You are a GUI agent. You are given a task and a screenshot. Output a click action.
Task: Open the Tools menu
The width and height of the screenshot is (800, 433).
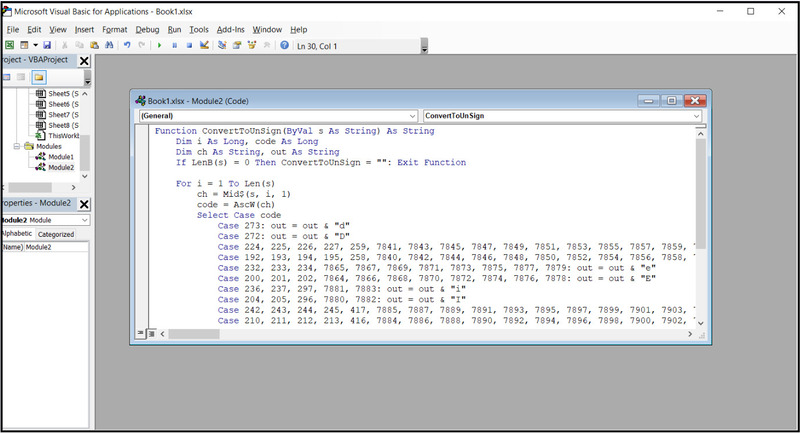point(199,30)
